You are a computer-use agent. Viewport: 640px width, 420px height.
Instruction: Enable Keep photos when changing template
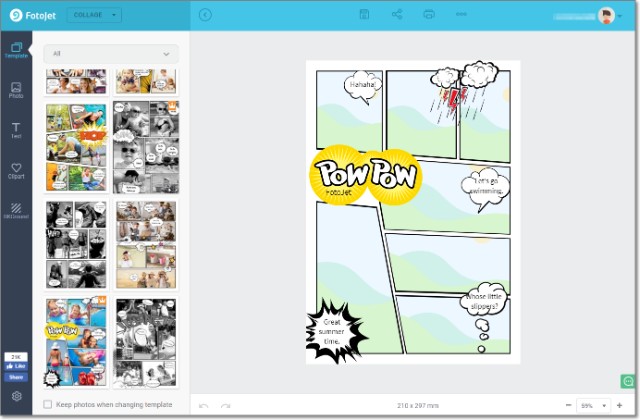pyautogui.click(x=48, y=405)
